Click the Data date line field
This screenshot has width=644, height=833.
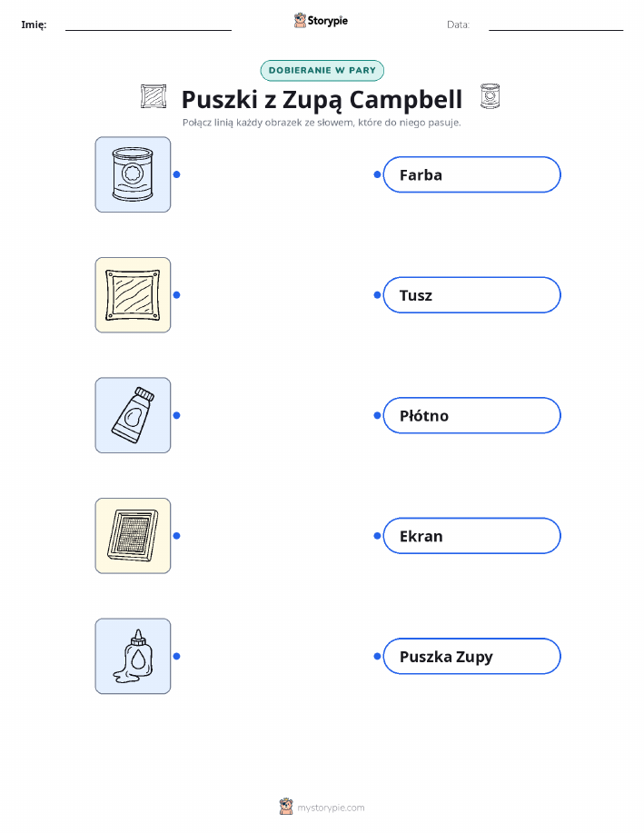[x=556, y=25]
